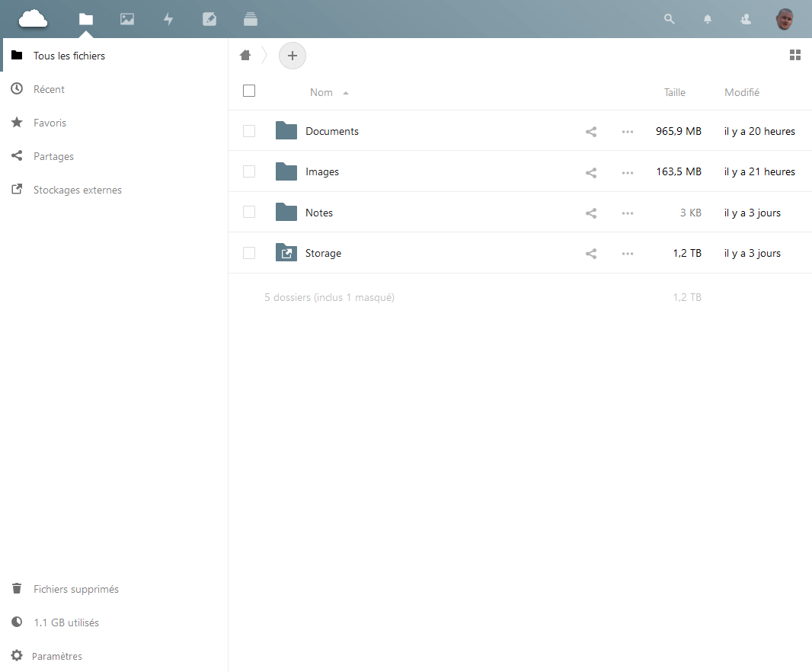Select Stockages externes in sidebar
Viewport: 812px width, 672px height.
point(77,190)
